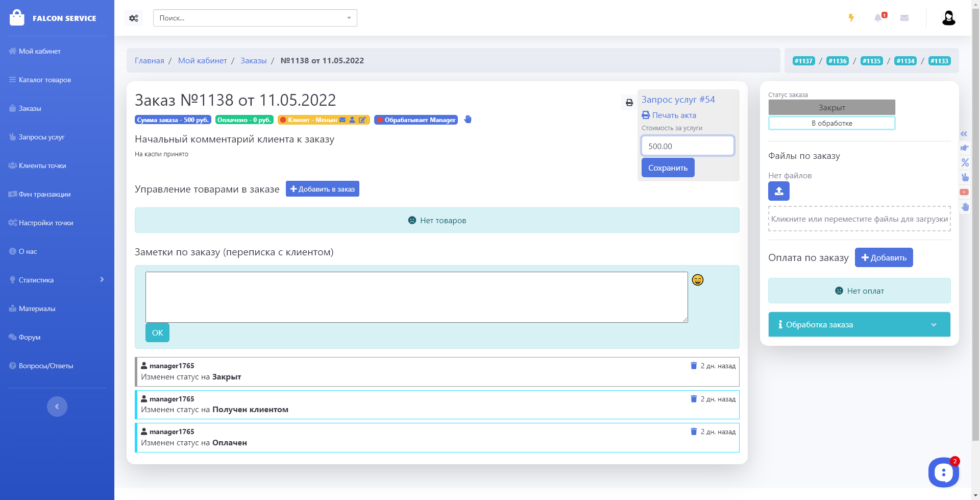Select the 'В обработке' order status
The image size is (980, 500).
coord(831,123)
